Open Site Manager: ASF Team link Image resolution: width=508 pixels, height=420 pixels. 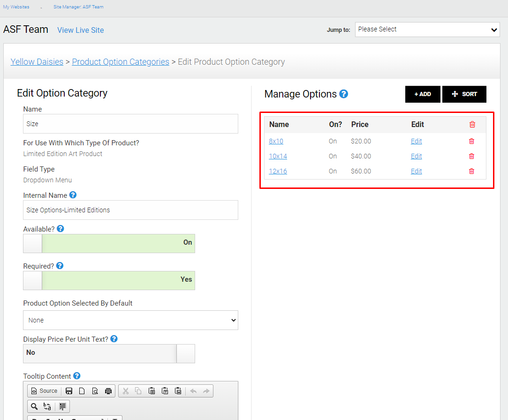click(78, 7)
